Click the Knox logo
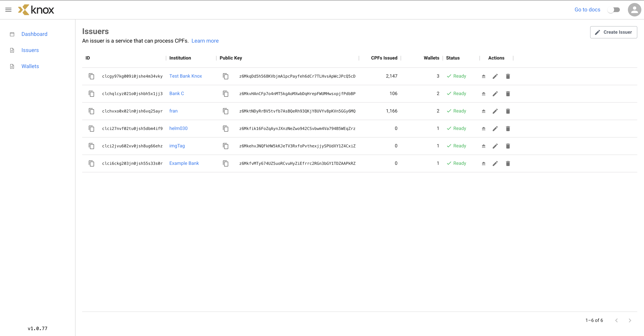 [36, 10]
